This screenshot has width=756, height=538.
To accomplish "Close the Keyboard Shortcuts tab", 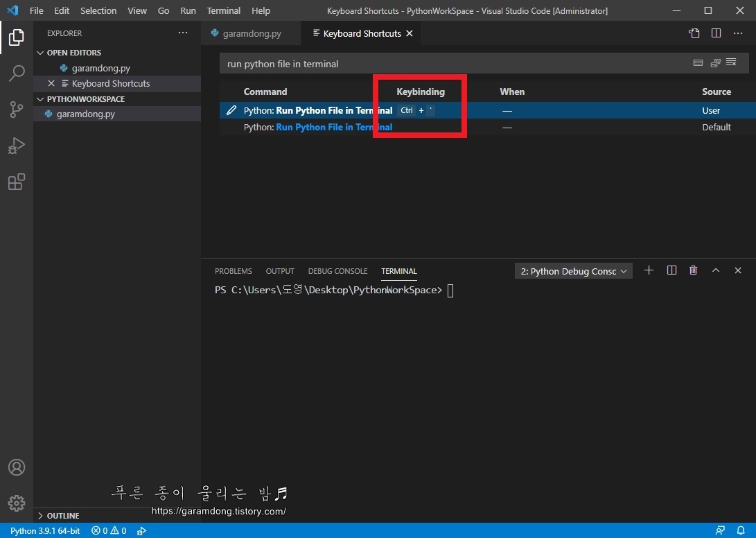I will [x=410, y=33].
